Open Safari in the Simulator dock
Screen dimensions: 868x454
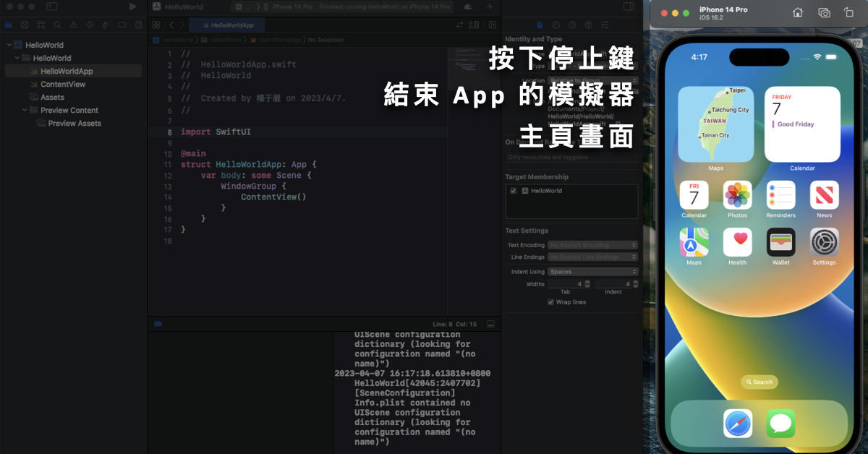738,423
